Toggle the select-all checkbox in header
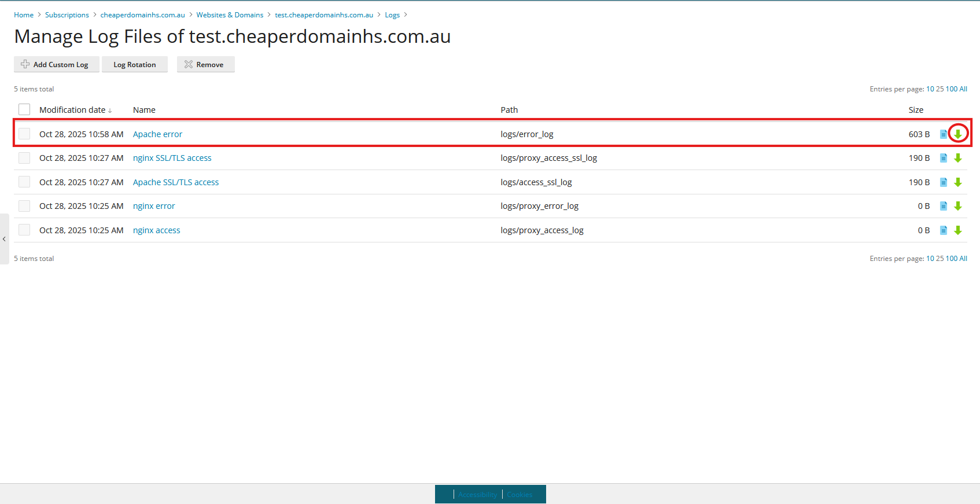This screenshot has height=504, width=980. coord(24,109)
